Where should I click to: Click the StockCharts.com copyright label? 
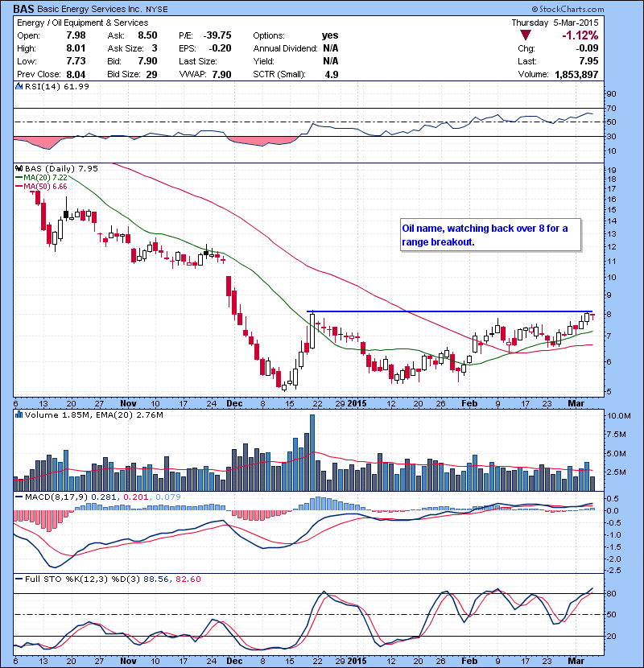pyautogui.click(x=568, y=9)
